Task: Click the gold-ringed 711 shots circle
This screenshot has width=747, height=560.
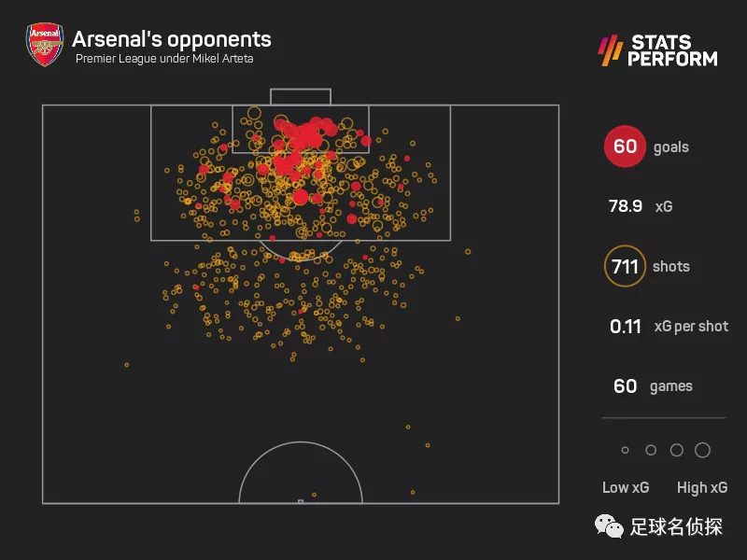Action: [x=625, y=266]
